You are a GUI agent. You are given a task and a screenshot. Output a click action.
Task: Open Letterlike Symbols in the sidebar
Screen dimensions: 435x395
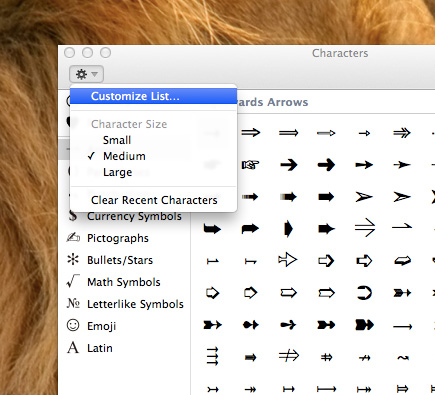(135, 304)
